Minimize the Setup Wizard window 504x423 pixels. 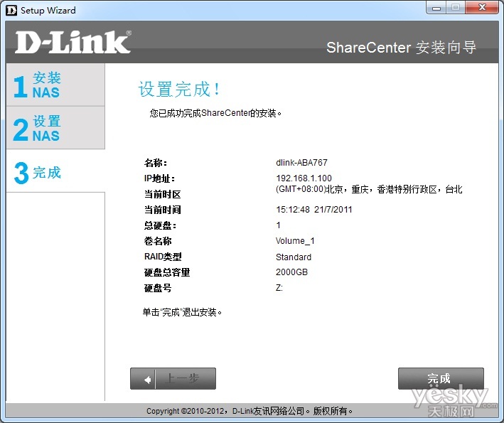(436, 7)
